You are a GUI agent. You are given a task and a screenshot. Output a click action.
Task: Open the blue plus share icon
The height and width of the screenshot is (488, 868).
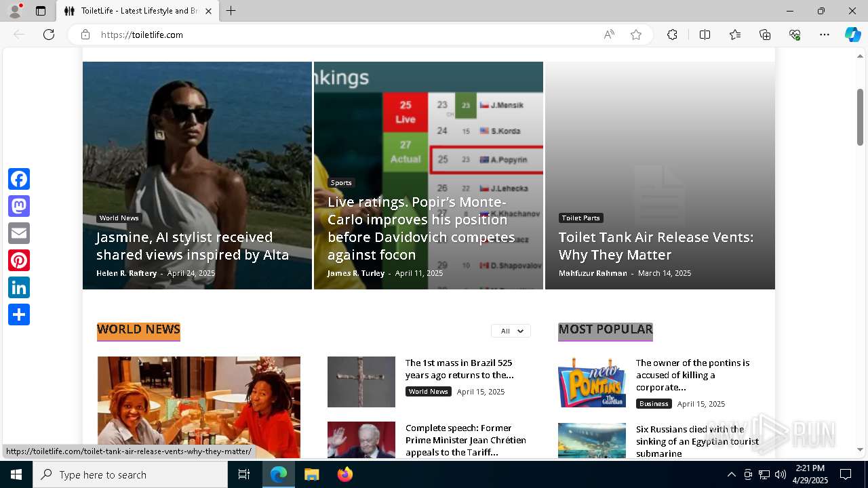(x=19, y=314)
